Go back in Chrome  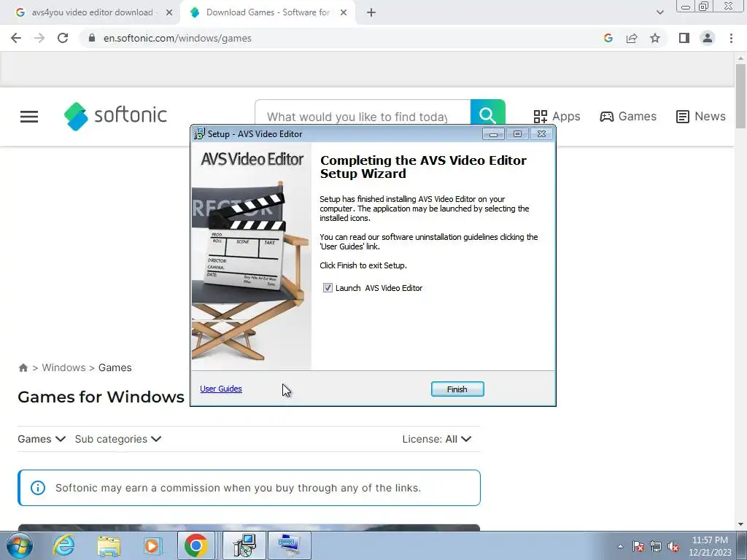[16, 38]
